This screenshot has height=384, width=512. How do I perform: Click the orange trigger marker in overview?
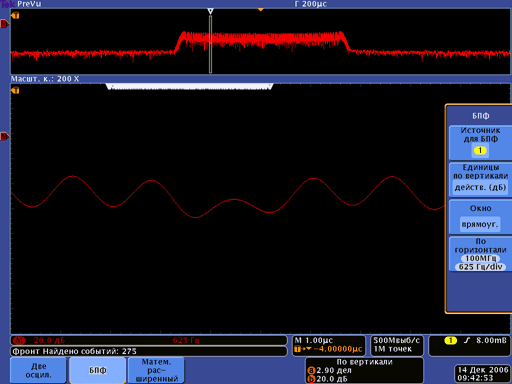click(261, 10)
